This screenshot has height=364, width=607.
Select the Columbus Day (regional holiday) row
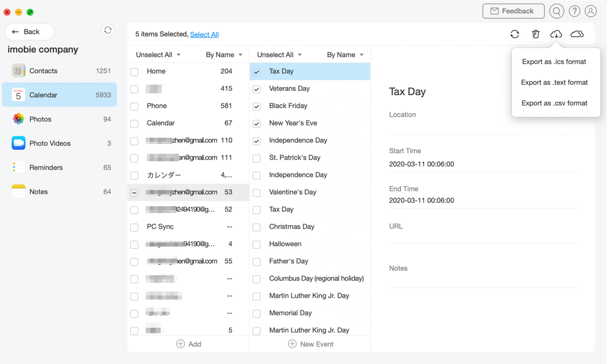coord(310,278)
